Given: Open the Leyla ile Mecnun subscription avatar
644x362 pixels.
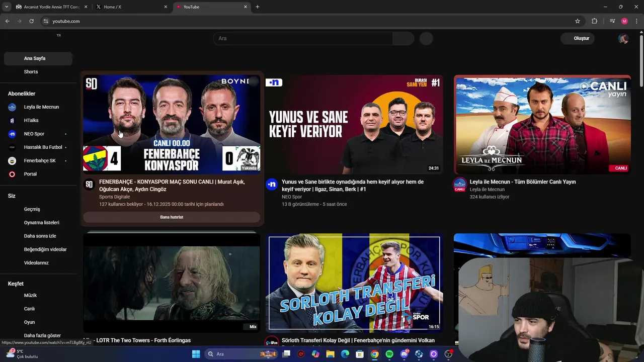Looking at the screenshot, I should point(12,107).
